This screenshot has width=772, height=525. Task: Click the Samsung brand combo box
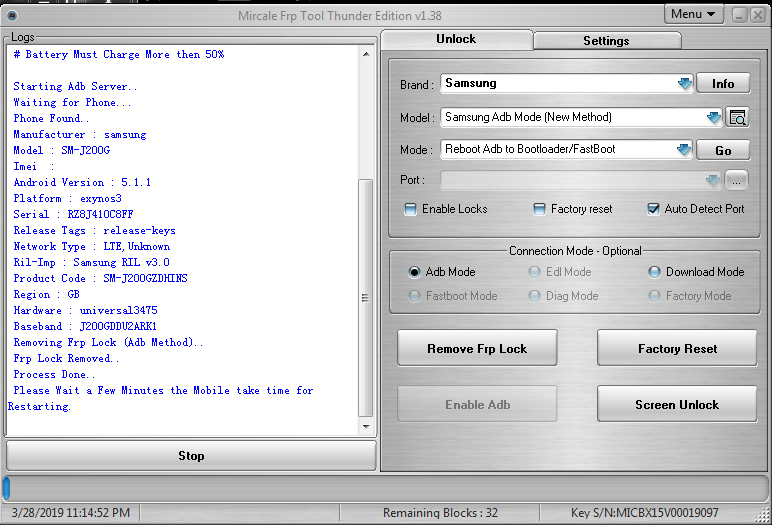coord(567,83)
